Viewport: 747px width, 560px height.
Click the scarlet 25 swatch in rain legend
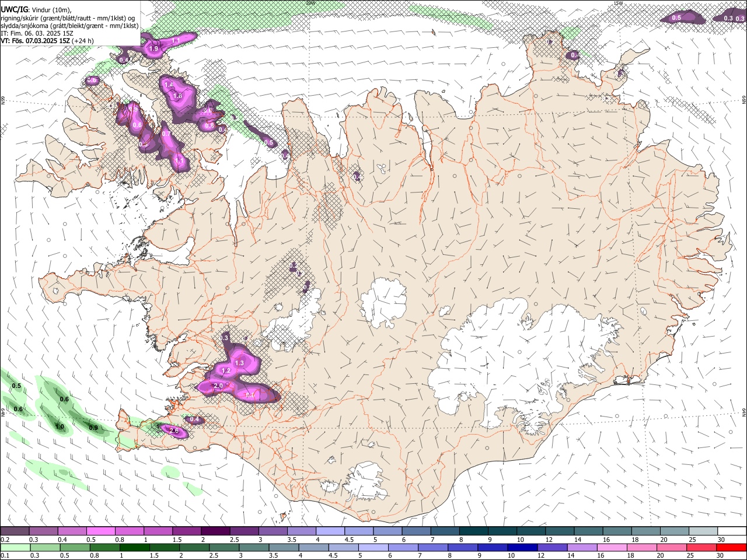point(701,547)
